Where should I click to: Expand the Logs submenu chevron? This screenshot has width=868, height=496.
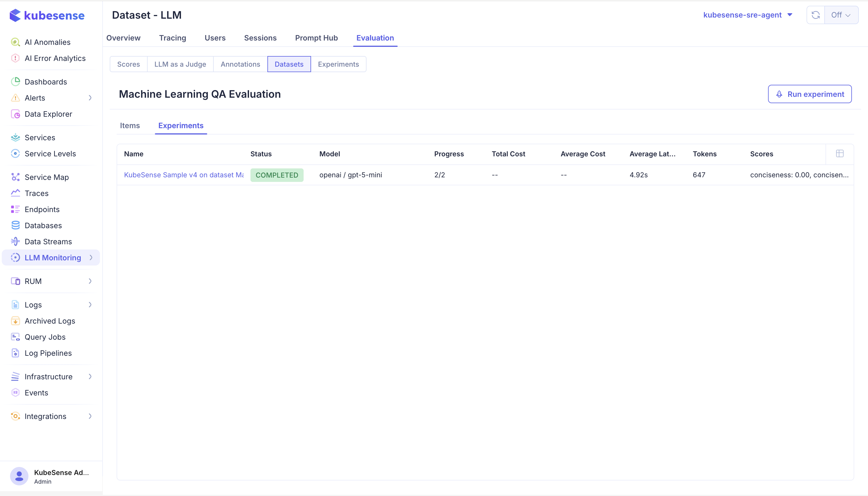tap(90, 305)
